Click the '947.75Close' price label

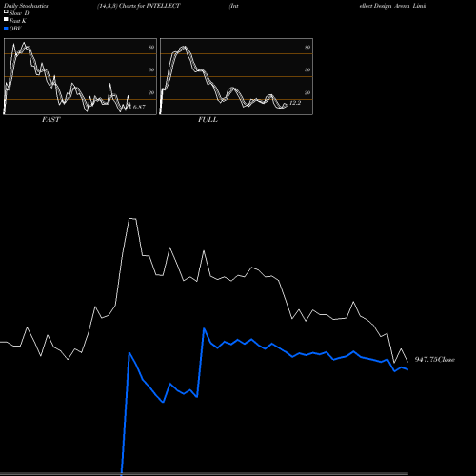tap(435, 360)
